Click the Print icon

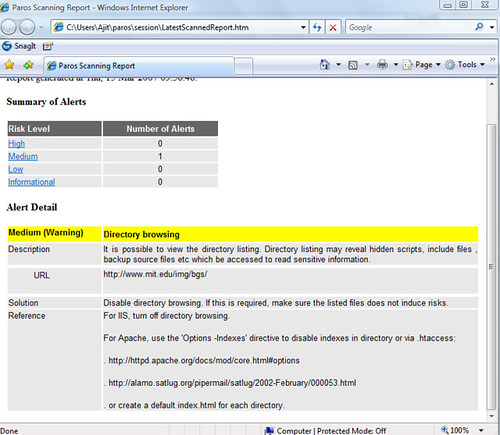pos(382,65)
